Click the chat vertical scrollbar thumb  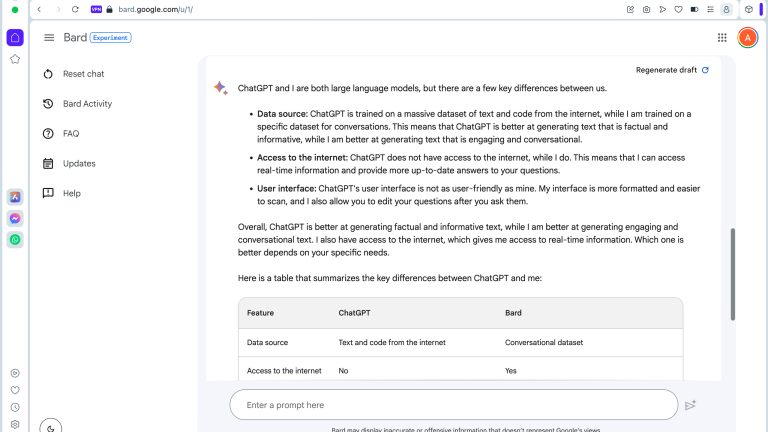tap(733, 274)
